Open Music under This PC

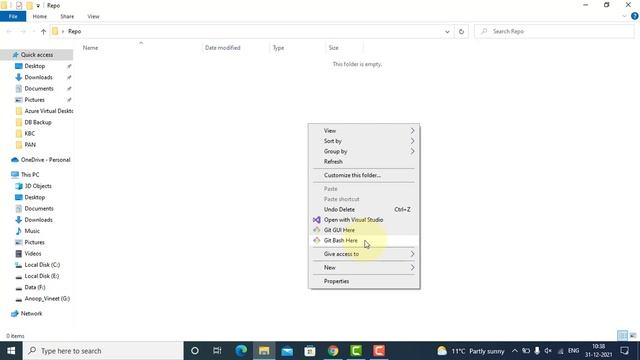(x=32, y=231)
